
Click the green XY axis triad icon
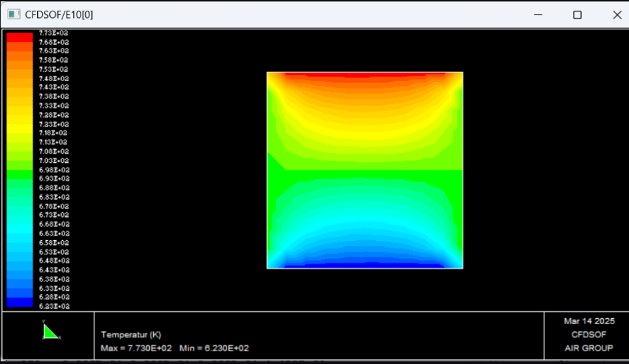[x=51, y=331]
